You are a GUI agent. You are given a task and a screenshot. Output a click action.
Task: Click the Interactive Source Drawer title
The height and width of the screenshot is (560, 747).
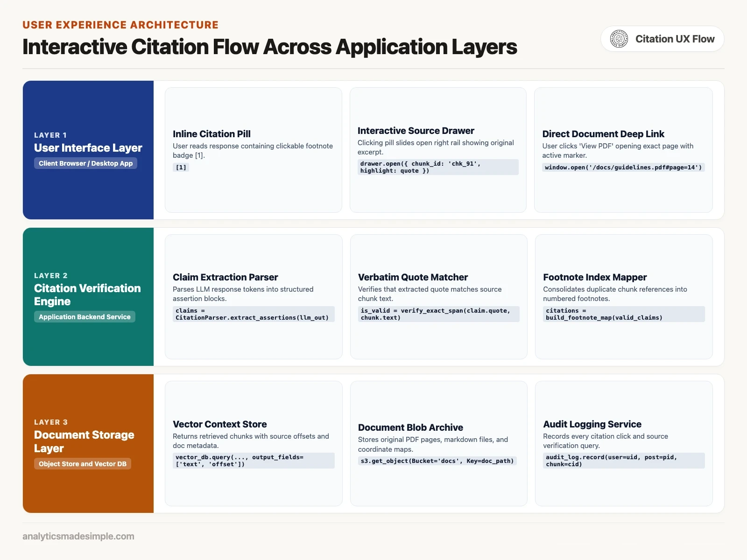416,131
